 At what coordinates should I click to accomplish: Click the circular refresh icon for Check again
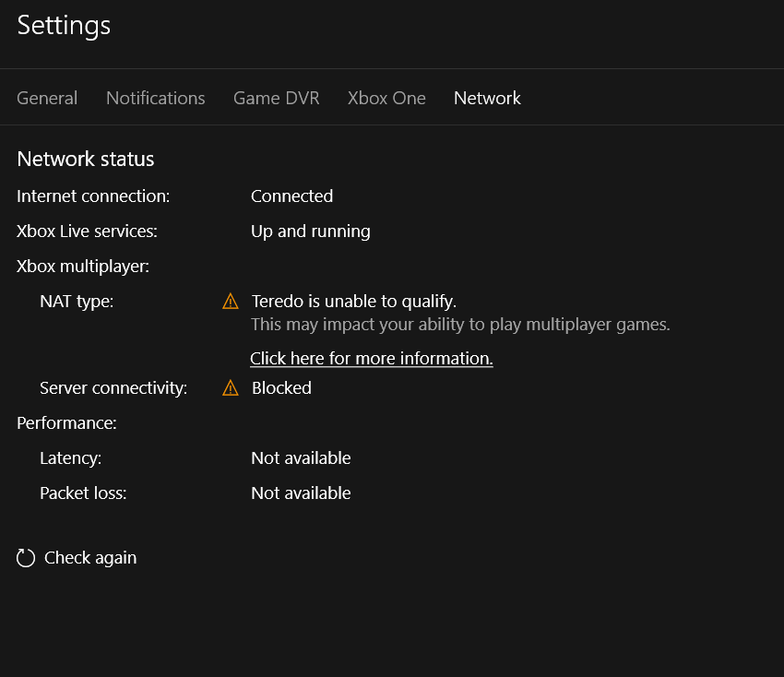point(26,558)
